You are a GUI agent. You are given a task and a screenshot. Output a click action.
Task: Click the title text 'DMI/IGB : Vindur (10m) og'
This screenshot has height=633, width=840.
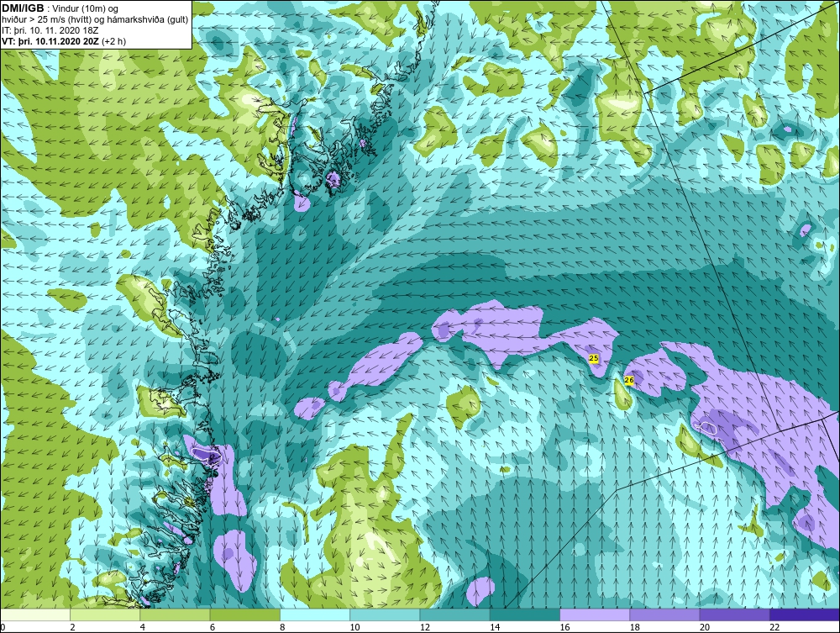60,8
